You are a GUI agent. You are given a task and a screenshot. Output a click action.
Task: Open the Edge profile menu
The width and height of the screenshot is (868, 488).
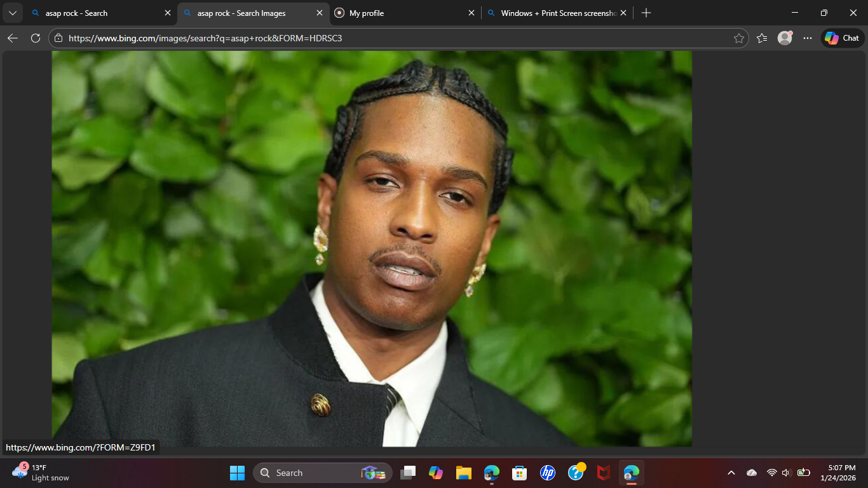[x=784, y=37]
